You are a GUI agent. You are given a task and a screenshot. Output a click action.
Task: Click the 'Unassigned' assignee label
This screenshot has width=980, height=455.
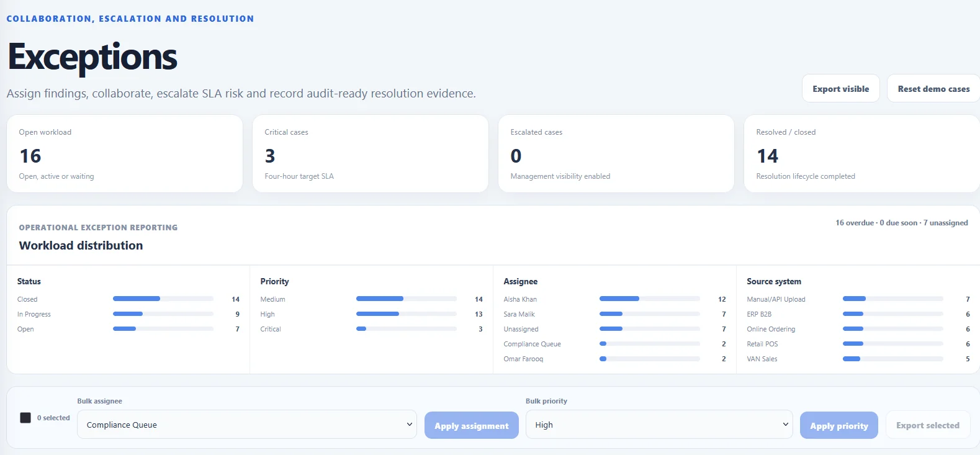[x=521, y=329]
